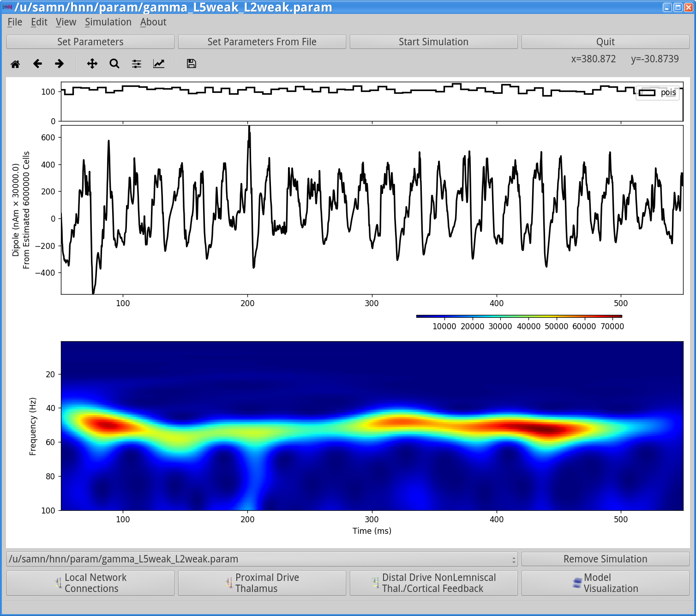Click the y=-30.8739 cursor coordinate readout
The width and height of the screenshot is (696, 616).
655,59
